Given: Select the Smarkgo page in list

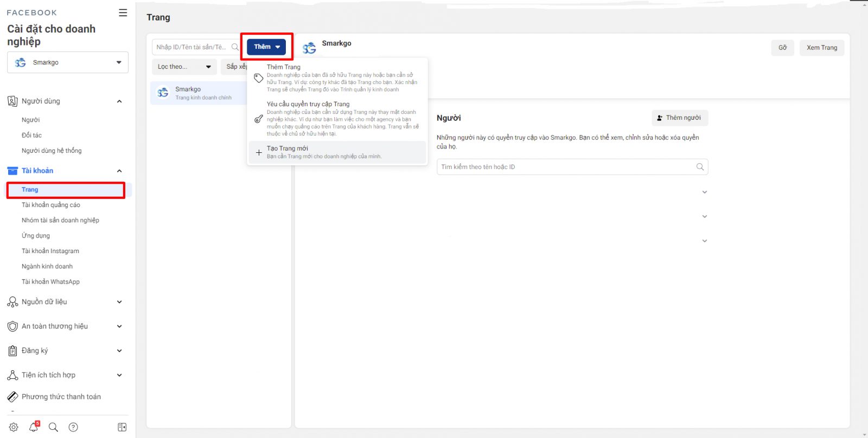Looking at the screenshot, I should click(x=199, y=93).
